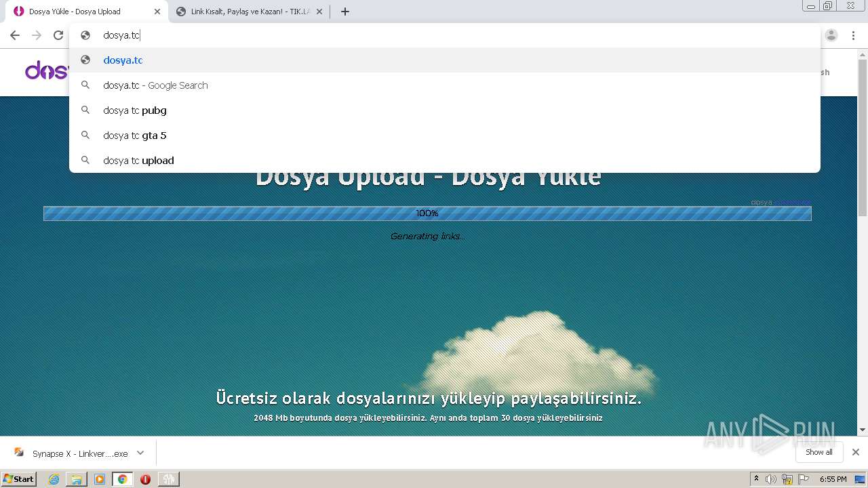868x488 pixels.
Task: Click Show all downloads button
Action: click(x=819, y=452)
